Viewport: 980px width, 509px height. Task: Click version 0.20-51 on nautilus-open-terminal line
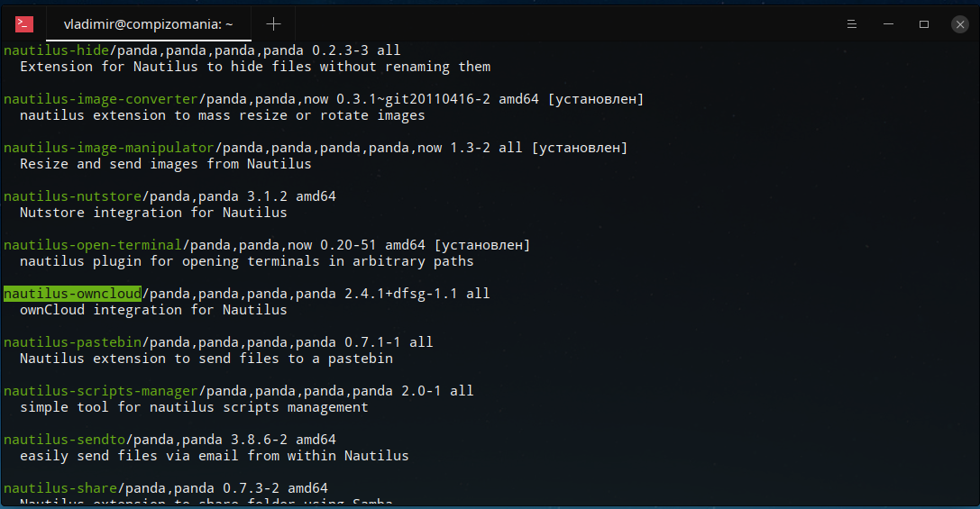[x=348, y=245]
